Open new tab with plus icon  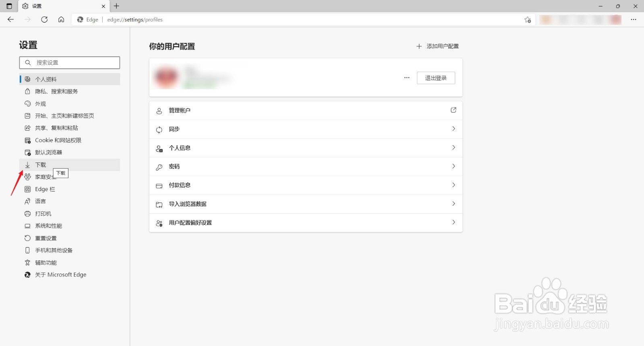coord(117,6)
